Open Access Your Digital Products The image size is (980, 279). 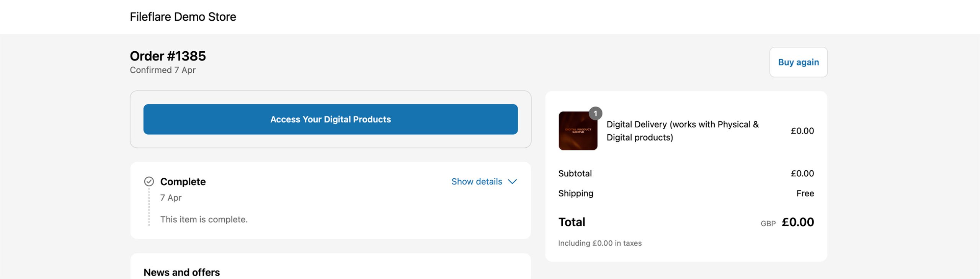coord(330,119)
